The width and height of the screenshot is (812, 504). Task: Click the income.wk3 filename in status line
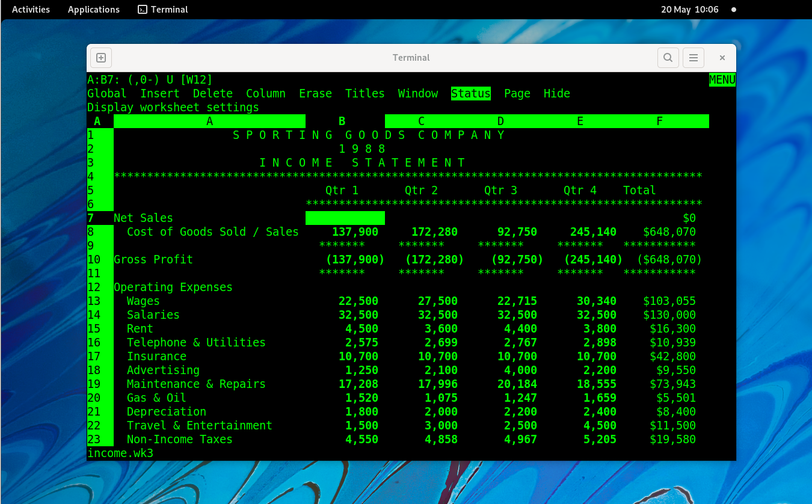coord(120,453)
